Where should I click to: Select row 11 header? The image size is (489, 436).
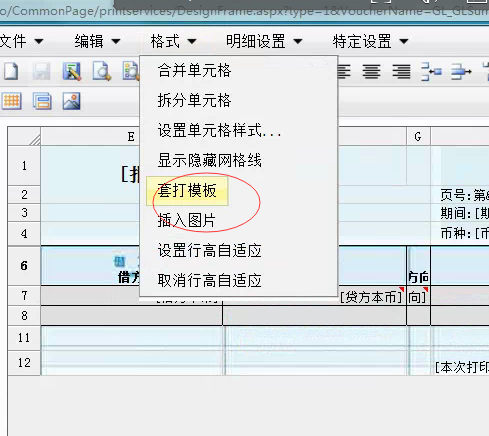click(x=24, y=338)
